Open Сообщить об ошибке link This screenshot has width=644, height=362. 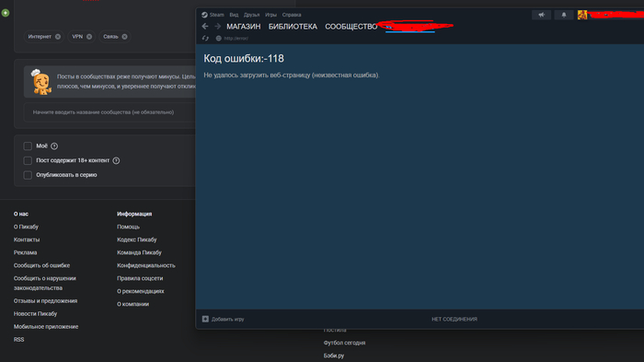point(41,265)
